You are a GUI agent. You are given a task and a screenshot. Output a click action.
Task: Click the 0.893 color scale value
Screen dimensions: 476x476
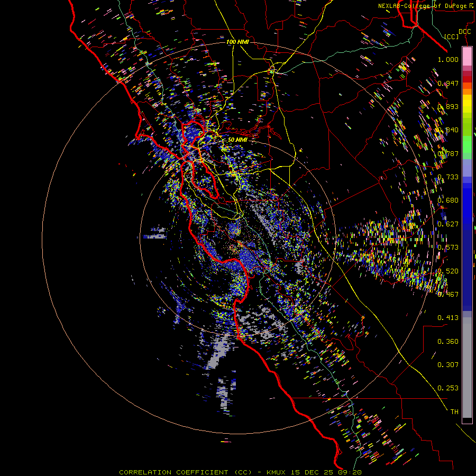448,106
